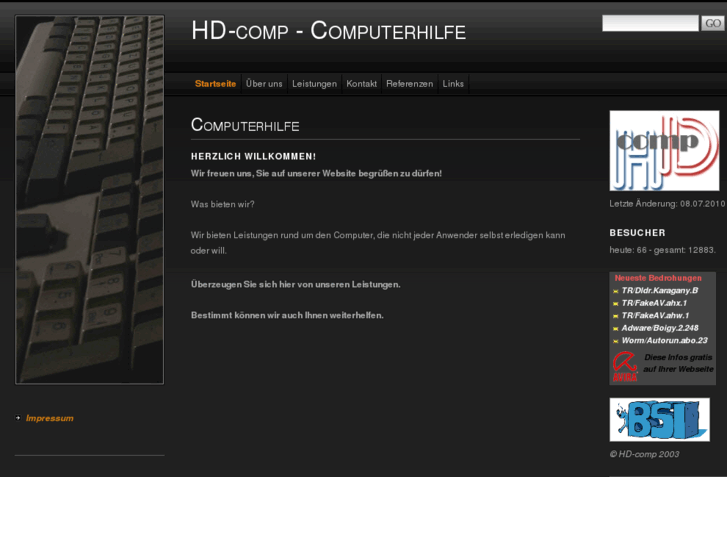727x545 pixels.
Task: Click the search input field
Action: [x=650, y=23]
